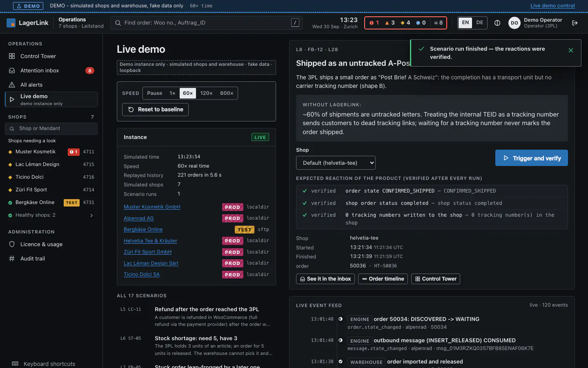Switch language to DE
This screenshot has height=368, width=588.
pyautogui.click(x=479, y=23)
